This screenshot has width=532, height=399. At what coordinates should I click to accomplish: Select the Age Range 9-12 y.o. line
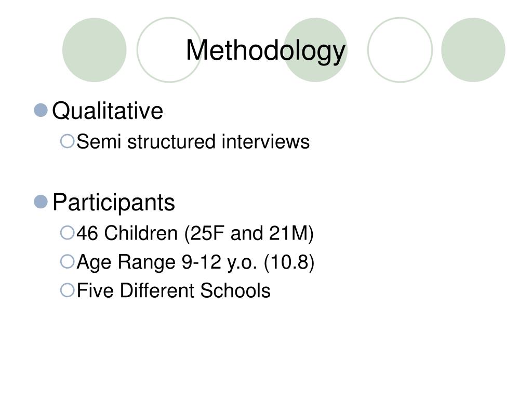point(196,262)
